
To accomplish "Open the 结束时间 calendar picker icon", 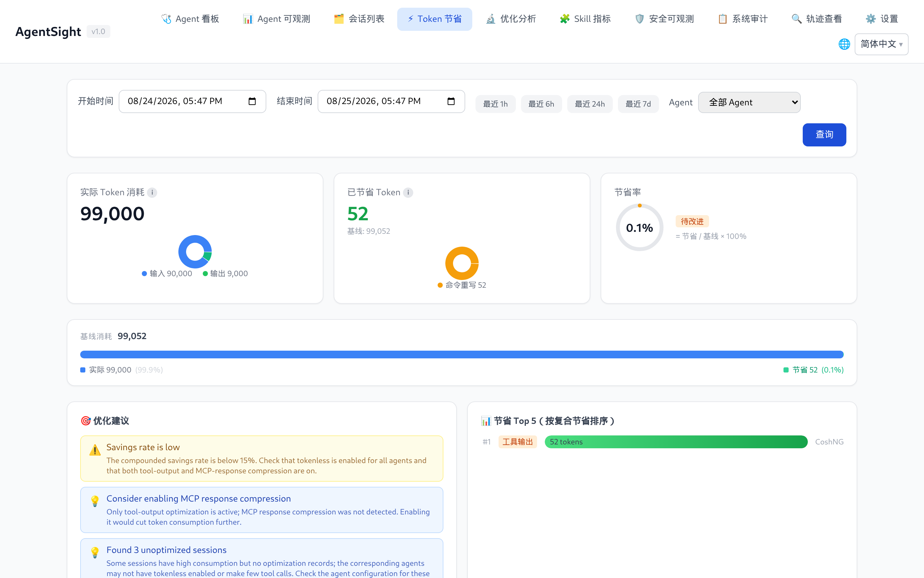I will coord(451,101).
